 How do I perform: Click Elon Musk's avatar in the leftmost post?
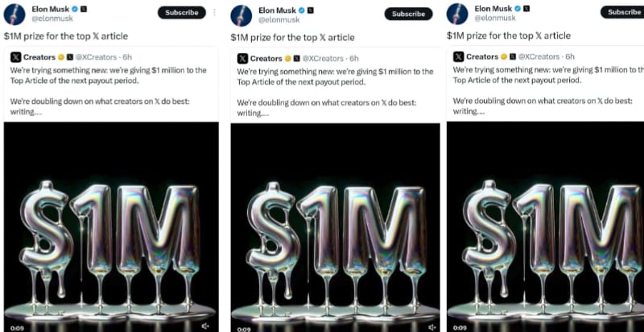15,15
